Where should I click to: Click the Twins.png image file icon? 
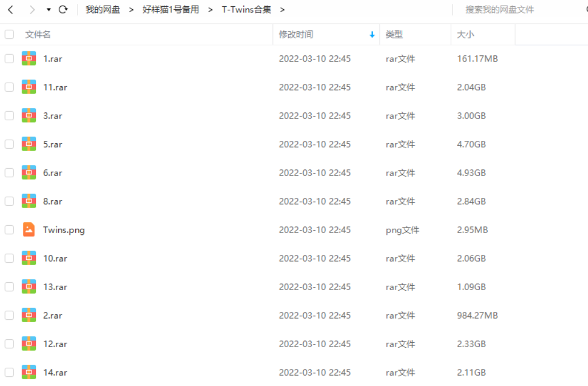click(29, 230)
